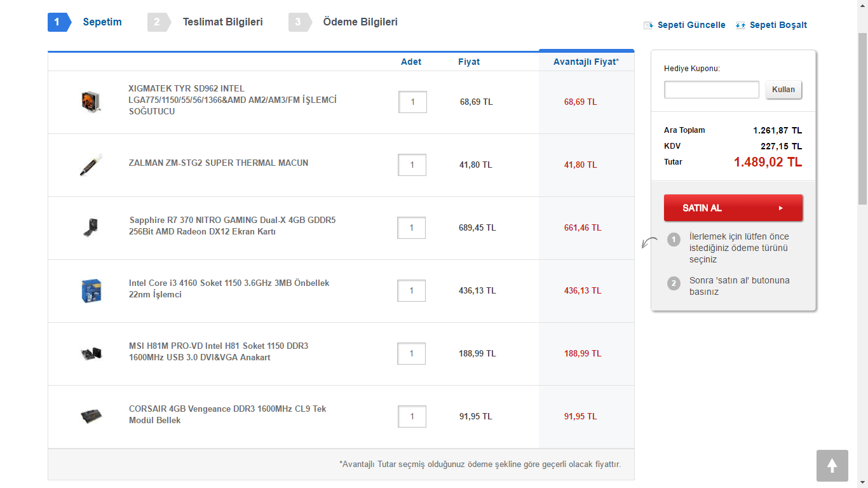Open the ZALMAN thermal paste thumbnail
This screenshot has width=868, height=488.
point(92,164)
